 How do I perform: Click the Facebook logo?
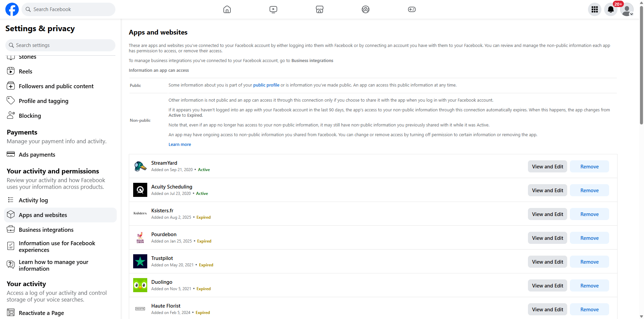(x=12, y=9)
